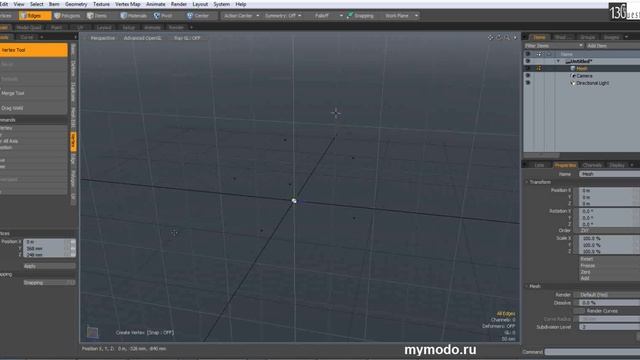Image resolution: width=640 pixels, height=360 pixels.
Task: Toggle visibility eye for Mesh item
Action: (528, 69)
